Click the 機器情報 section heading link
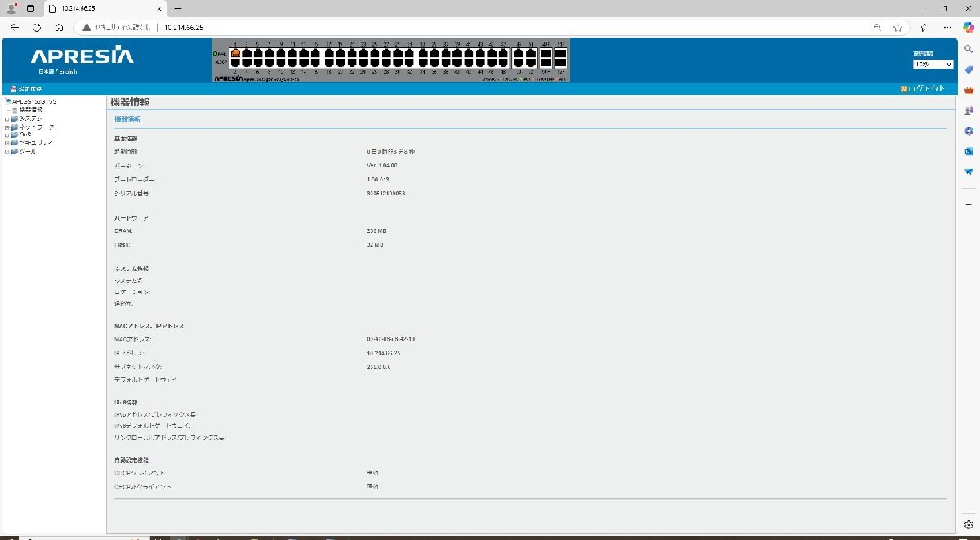980x540 pixels. click(x=127, y=119)
